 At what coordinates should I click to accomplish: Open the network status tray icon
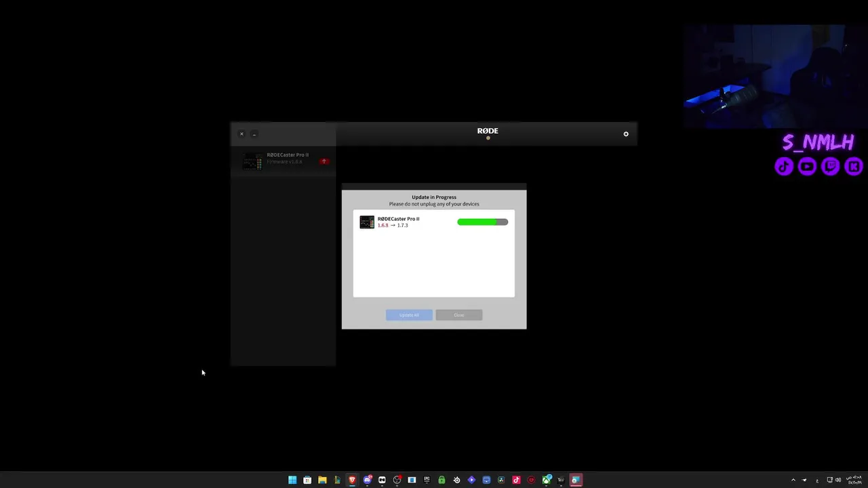click(830, 480)
